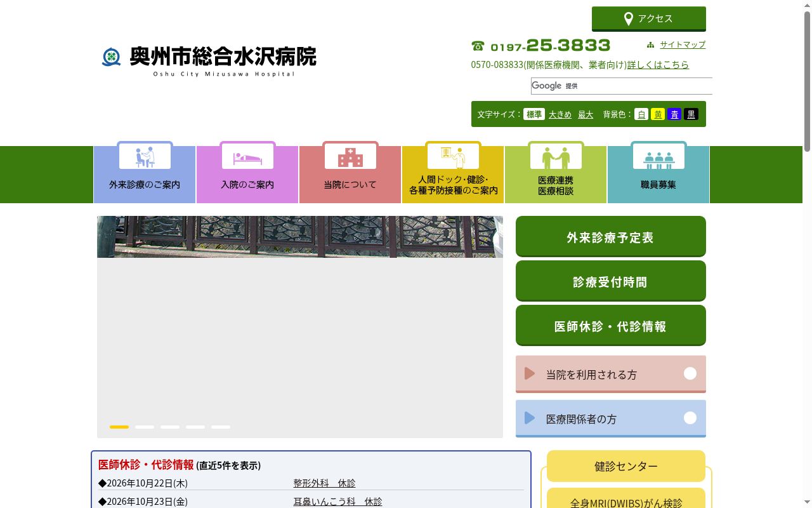Viewport: 812px width, 508px height.
Task: Click the doctor-patient icon above 外来診療のご案内
Action: [x=145, y=156]
